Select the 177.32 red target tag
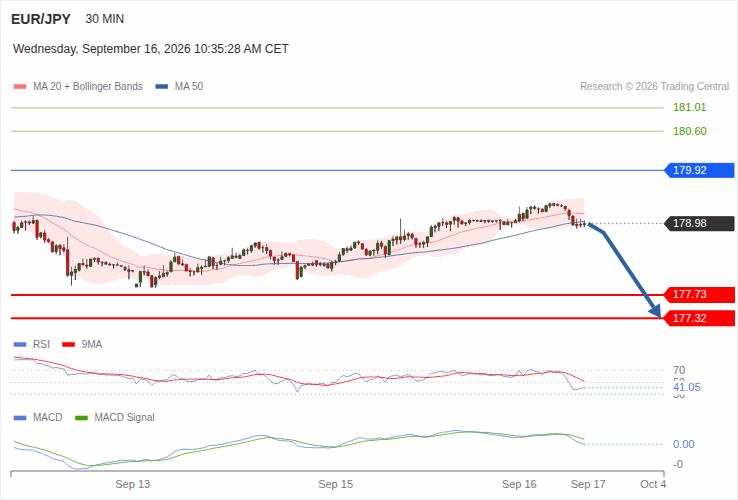 [699, 318]
